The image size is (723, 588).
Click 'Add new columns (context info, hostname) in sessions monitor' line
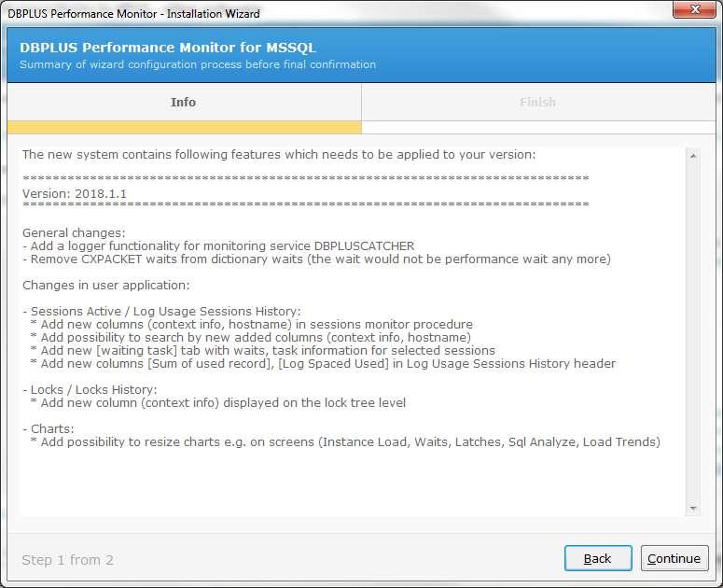pyautogui.click(x=252, y=324)
